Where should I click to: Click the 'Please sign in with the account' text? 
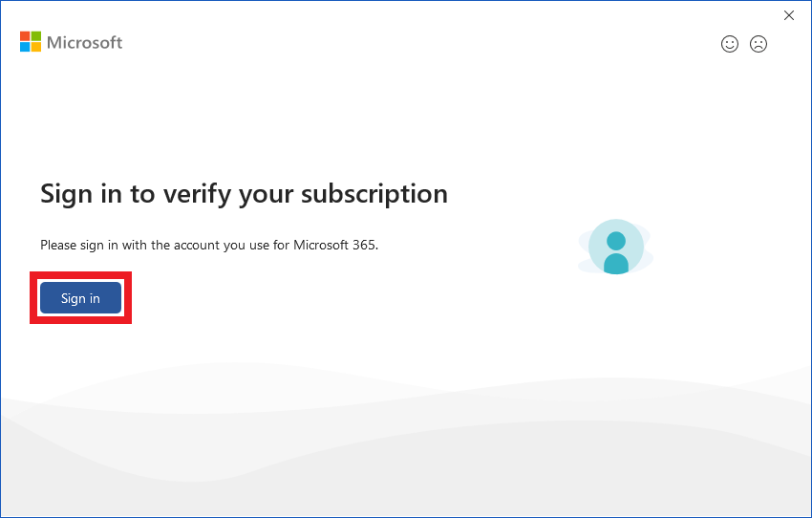pos(131,245)
